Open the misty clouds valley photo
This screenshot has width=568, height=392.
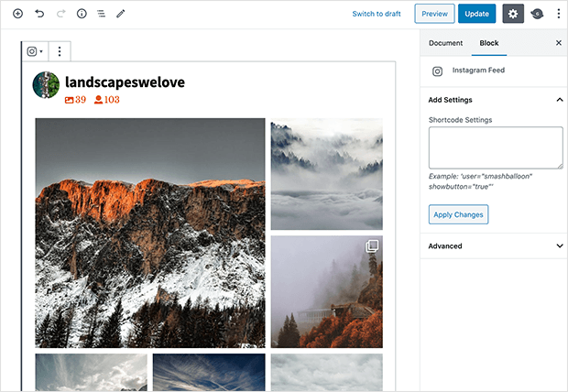327,174
